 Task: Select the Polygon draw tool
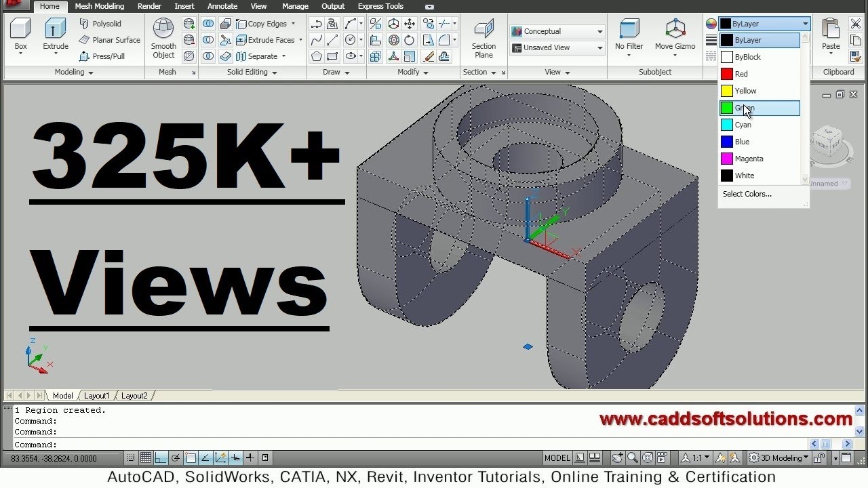[317, 56]
